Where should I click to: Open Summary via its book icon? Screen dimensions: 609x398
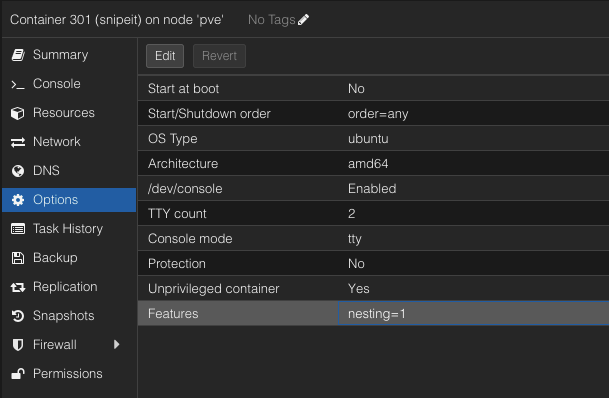[18, 55]
